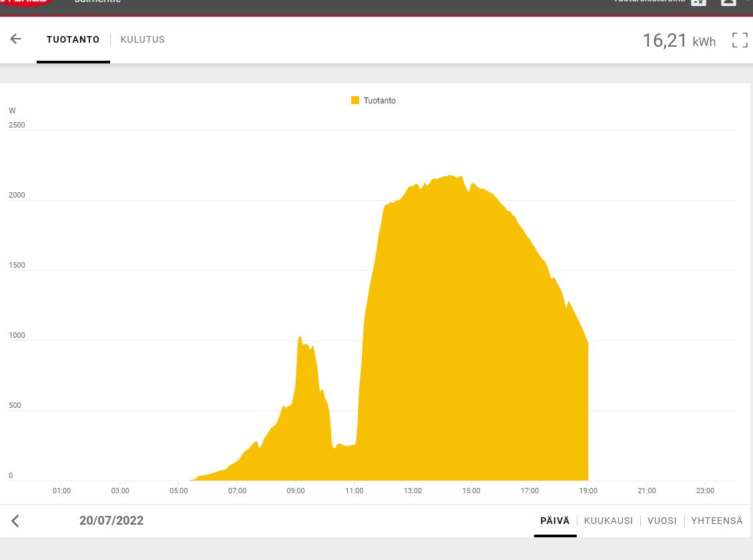The width and height of the screenshot is (753, 560).
Task: Switch to the TUOTANTO tab
Action: (x=73, y=39)
